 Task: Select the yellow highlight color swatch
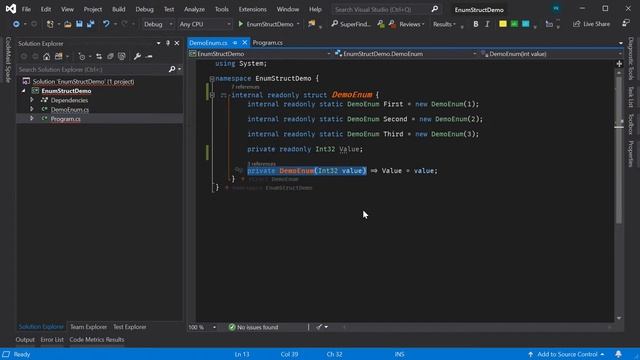click(x=503, y=24)
